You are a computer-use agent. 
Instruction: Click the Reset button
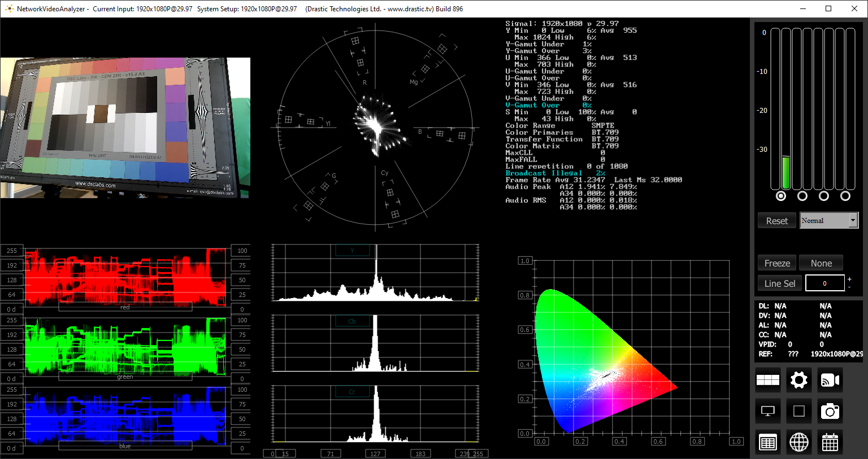pos(777,221)
